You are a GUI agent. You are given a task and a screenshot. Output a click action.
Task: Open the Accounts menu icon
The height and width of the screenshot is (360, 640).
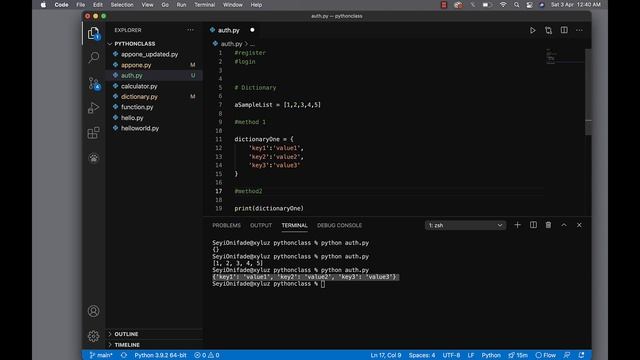pyautogui.click(x=93, y=311)
